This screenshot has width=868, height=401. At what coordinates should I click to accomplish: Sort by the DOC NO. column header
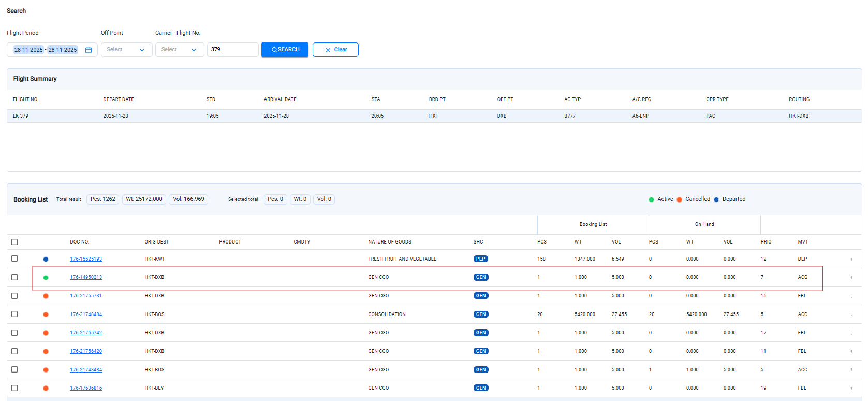click(80, 242)
